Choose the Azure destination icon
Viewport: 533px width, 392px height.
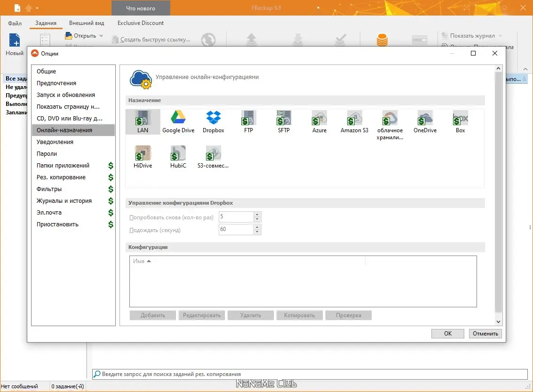(319, 122)
